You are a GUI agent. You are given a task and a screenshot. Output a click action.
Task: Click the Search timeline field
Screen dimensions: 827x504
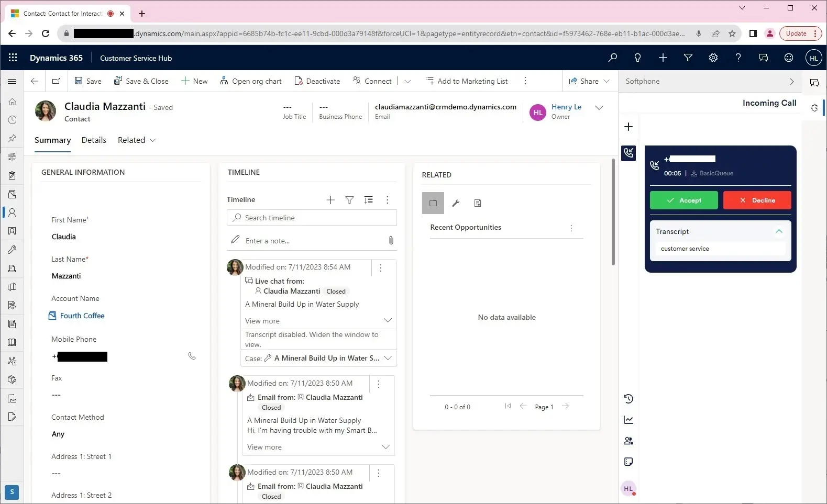[317, 218]
